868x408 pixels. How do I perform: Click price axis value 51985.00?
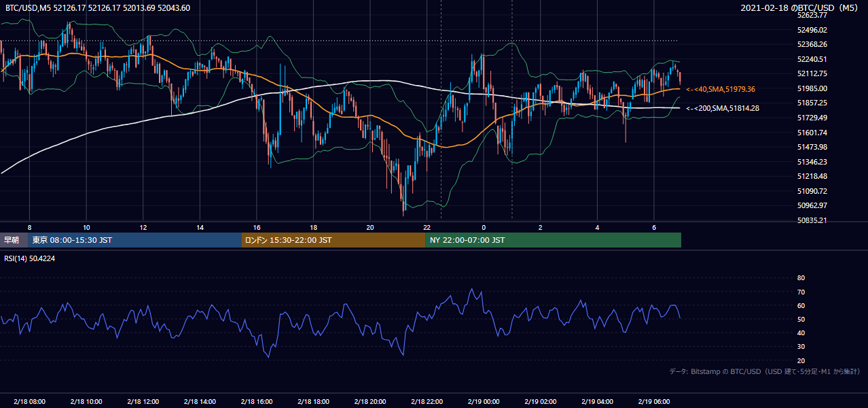(812, 88)
